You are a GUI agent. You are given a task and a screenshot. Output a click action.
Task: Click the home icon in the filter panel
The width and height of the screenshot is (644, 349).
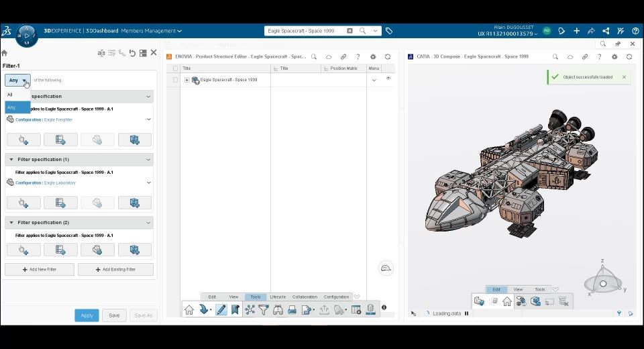5,53
